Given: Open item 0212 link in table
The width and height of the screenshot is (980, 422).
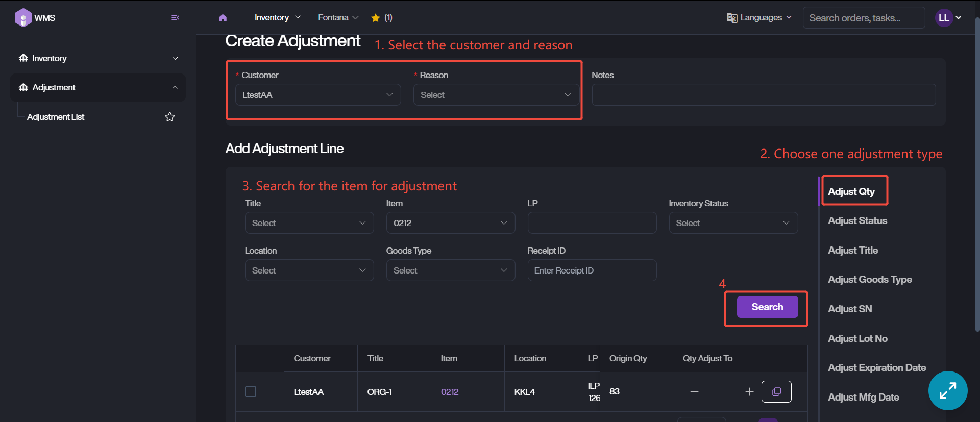Looking at the screenshot, I should (x=449, y=392).
